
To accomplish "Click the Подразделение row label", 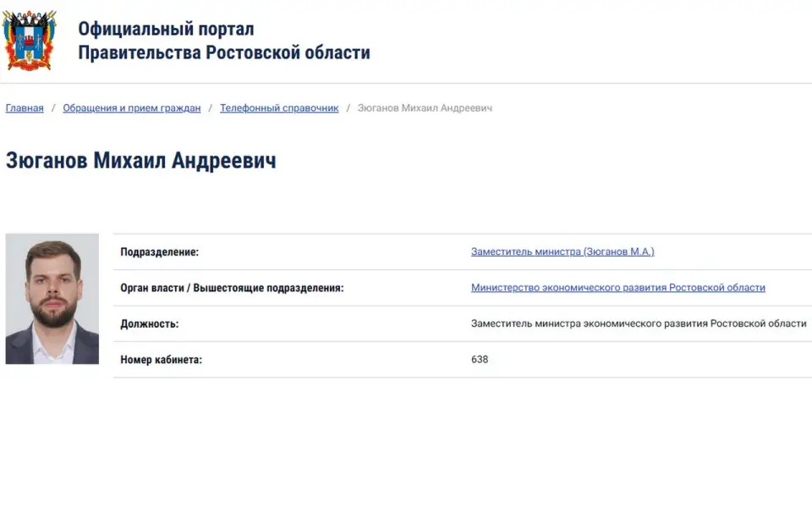I will tap(160, 252).
